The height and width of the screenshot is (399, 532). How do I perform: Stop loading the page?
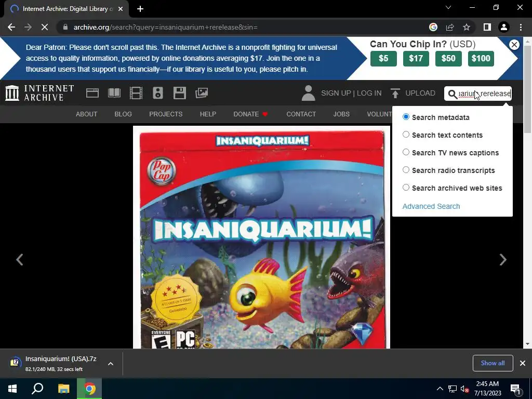(45, 27)
